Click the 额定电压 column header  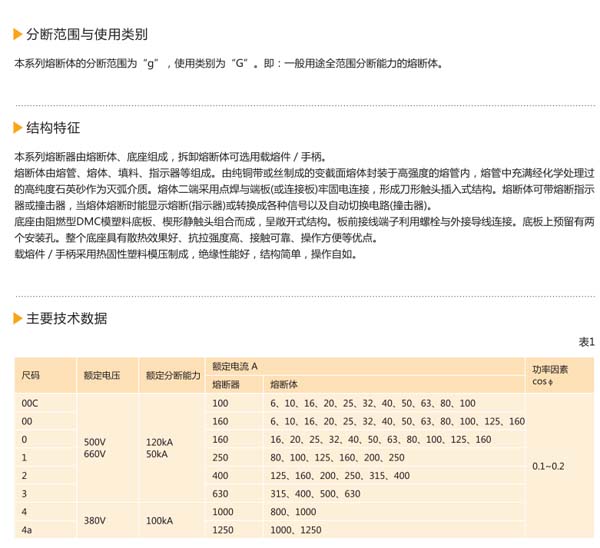101,375
